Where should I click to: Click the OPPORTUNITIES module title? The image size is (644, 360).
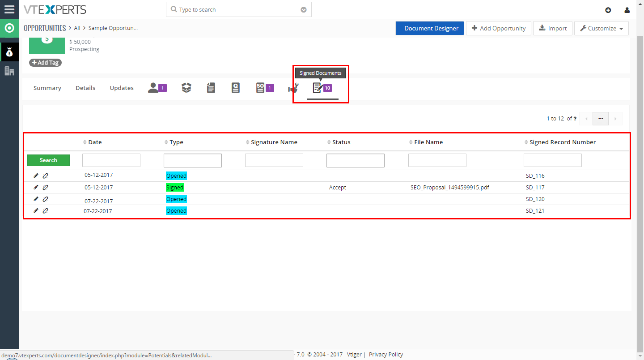[45, 28]
